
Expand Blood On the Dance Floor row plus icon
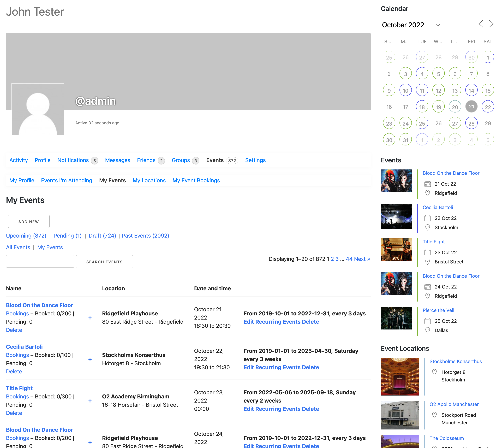90,318
